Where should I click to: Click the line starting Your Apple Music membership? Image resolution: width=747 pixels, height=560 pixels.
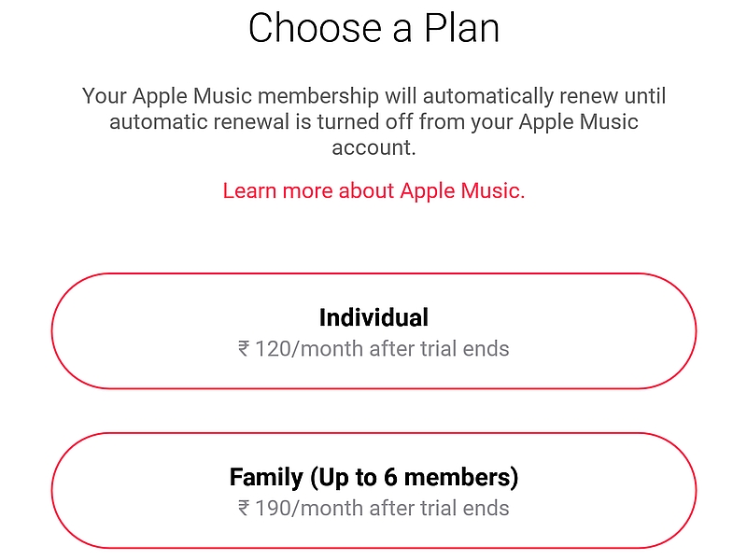click(x=373, y=96)
